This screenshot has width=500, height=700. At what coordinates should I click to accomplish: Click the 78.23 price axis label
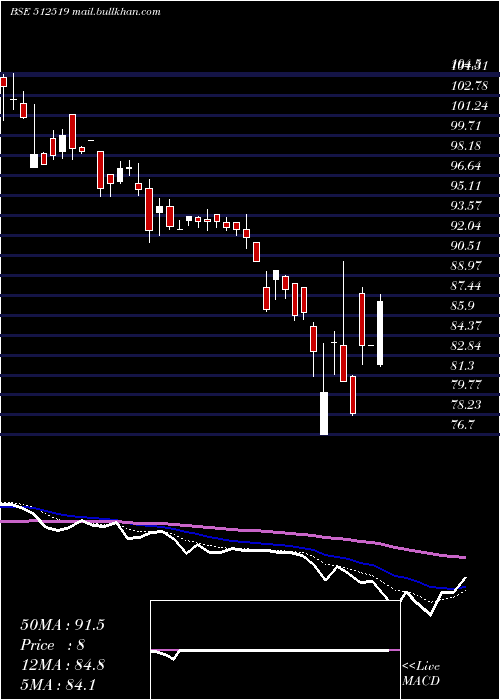467,405
